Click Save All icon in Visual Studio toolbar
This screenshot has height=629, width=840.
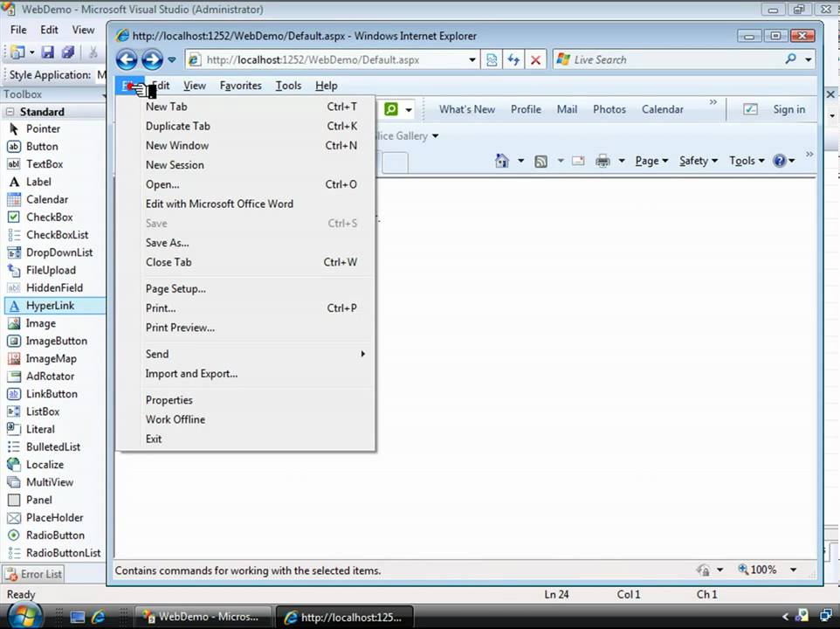[67, 52]
